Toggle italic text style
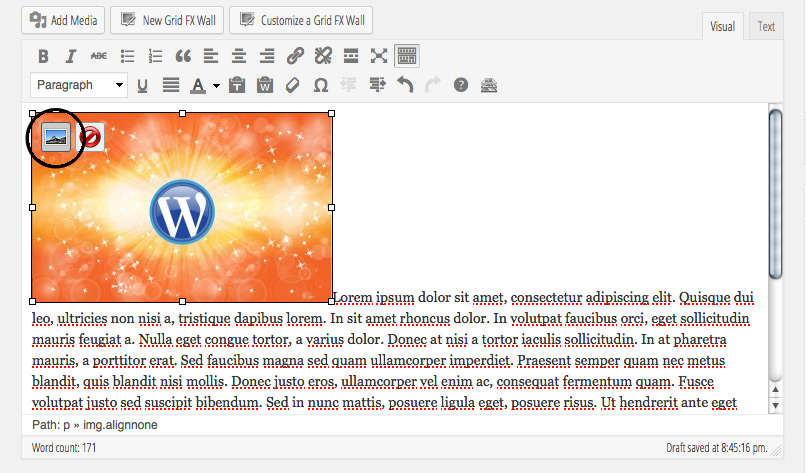This screenshot has width=806, height=473. tap(71, 56)
